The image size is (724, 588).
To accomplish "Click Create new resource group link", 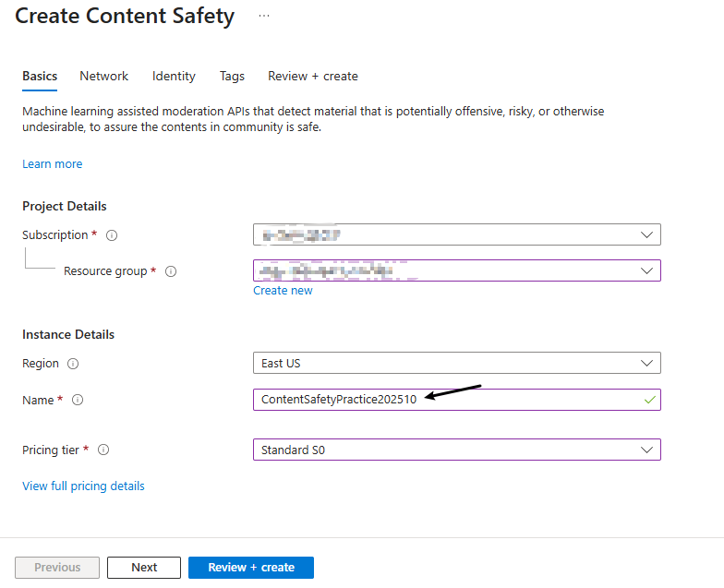I will pyautogui.click(x=284, y=291).
